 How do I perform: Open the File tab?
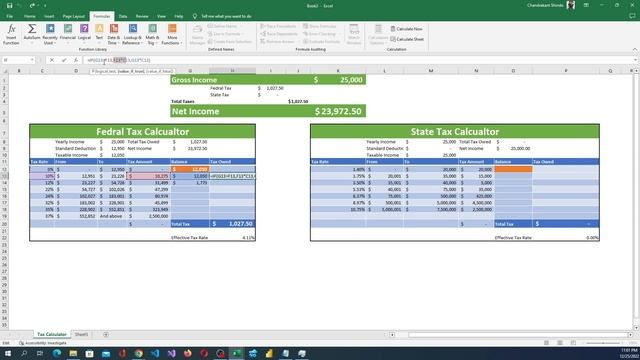click(10, 16)
